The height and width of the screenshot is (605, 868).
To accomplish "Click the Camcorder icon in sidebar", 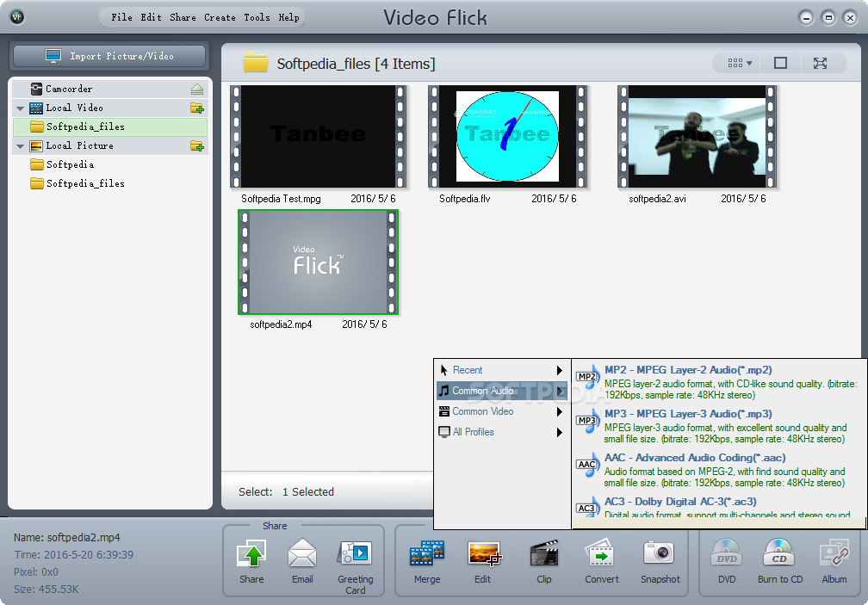I will click(x=36, y=89).
